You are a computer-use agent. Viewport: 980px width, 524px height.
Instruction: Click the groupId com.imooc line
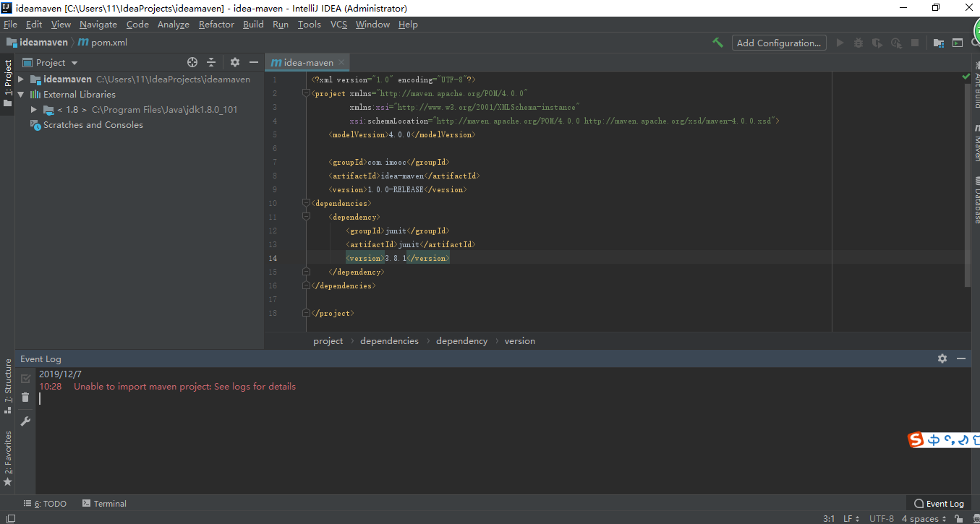pyautogui.click(x=389, y=162)
